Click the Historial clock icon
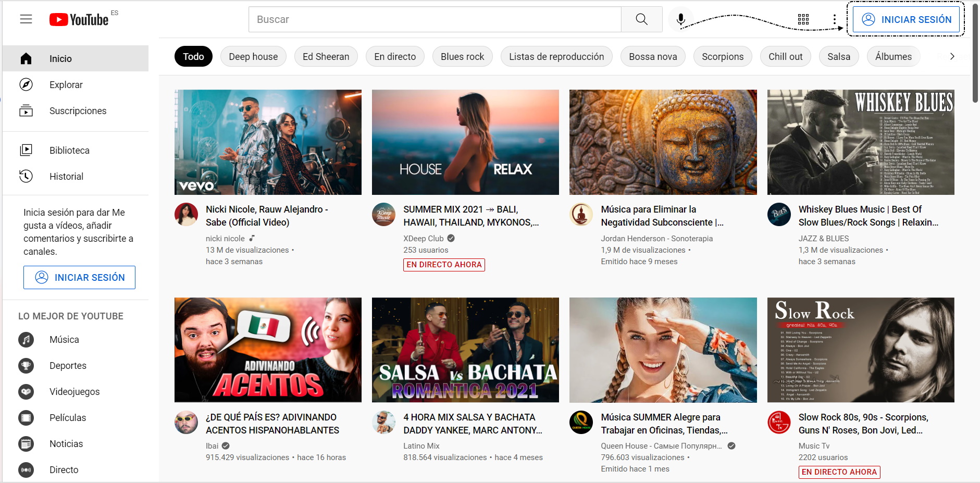 pos(26,176)
